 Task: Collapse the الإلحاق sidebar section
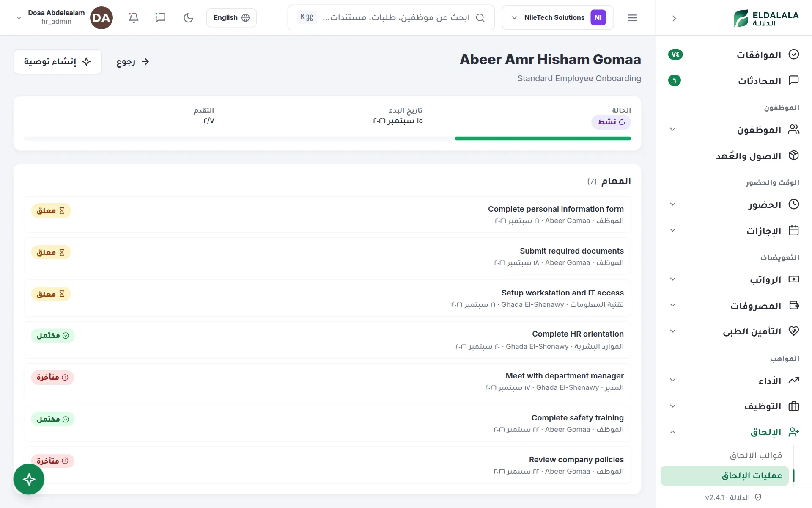[x=672, y=432]
